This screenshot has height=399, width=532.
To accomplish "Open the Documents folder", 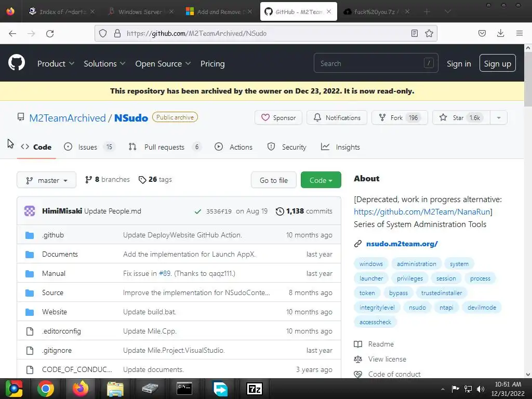I will [x=60, y=254].
